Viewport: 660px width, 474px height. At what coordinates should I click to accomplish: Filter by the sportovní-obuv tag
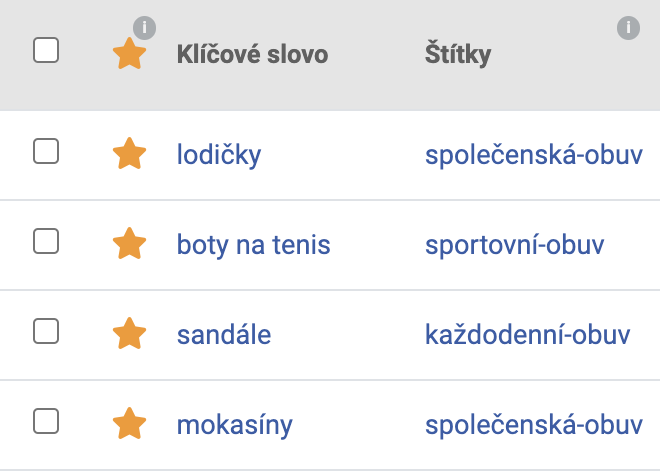(x=514, y=245)
